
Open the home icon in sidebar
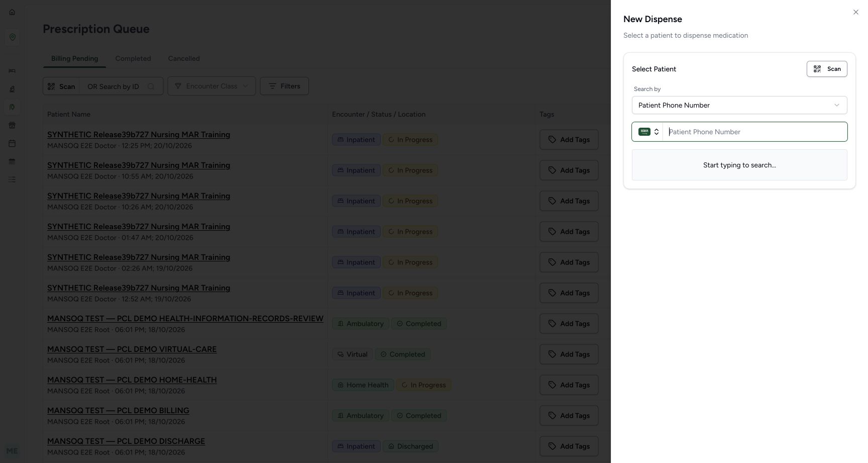[12, 12]
